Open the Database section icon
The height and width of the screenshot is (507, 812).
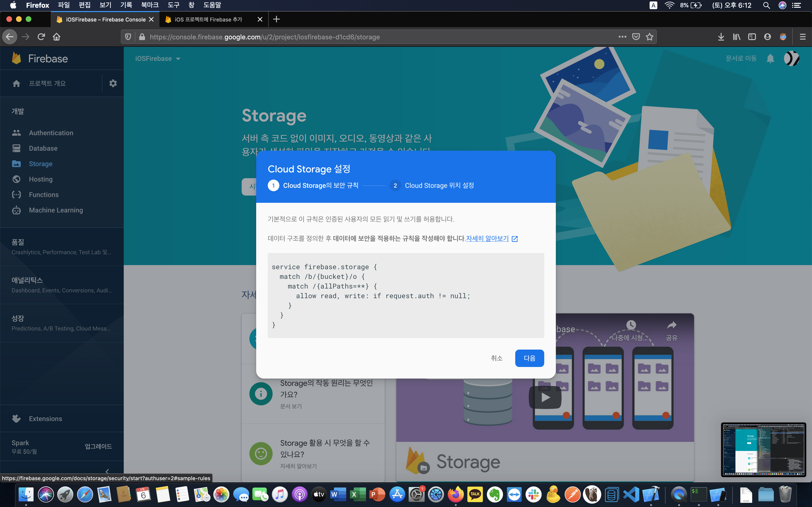click(x=16, y=148)
